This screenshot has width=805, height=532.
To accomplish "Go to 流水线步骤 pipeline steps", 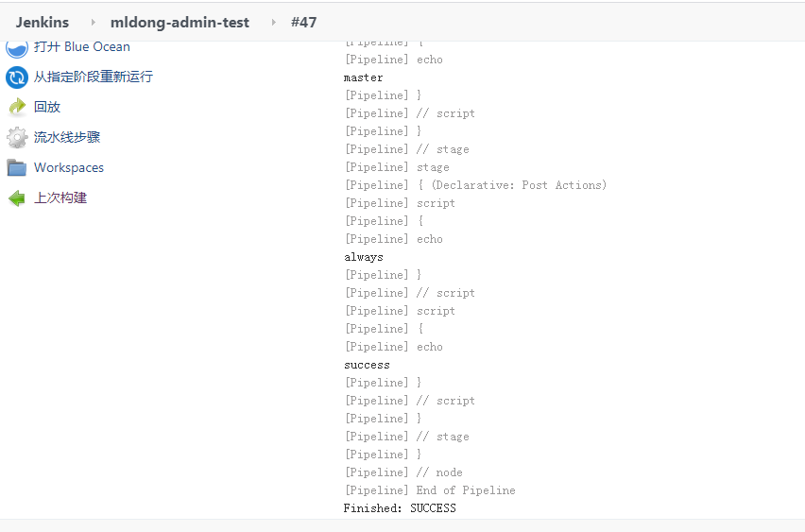I will coord(67,138).
